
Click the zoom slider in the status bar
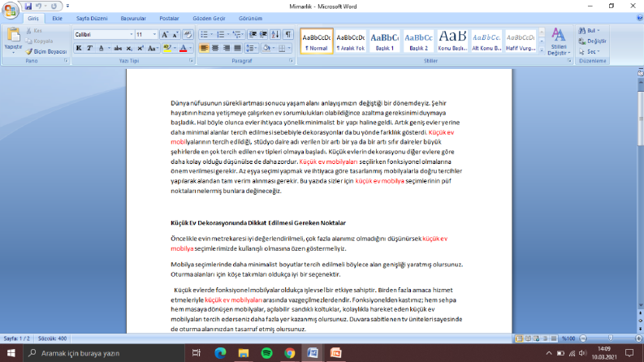(x=611, y=338)
